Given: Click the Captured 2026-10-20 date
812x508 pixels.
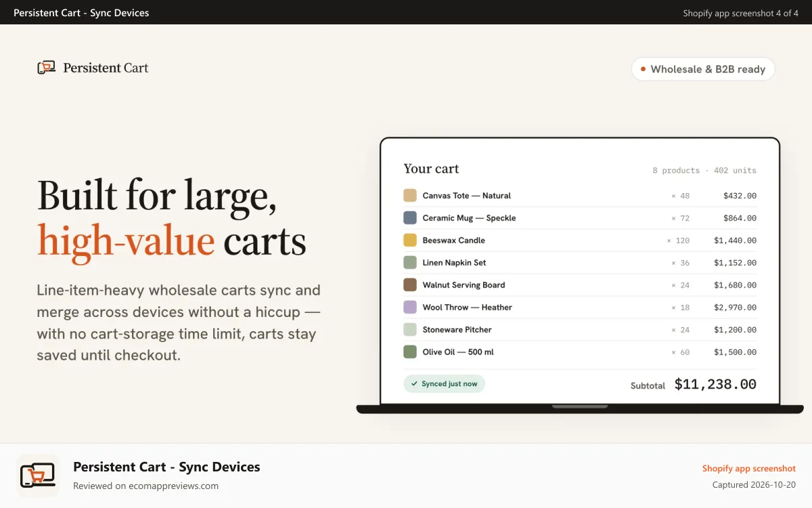Looking at the screenshot, I should click(x=754, y=485).
